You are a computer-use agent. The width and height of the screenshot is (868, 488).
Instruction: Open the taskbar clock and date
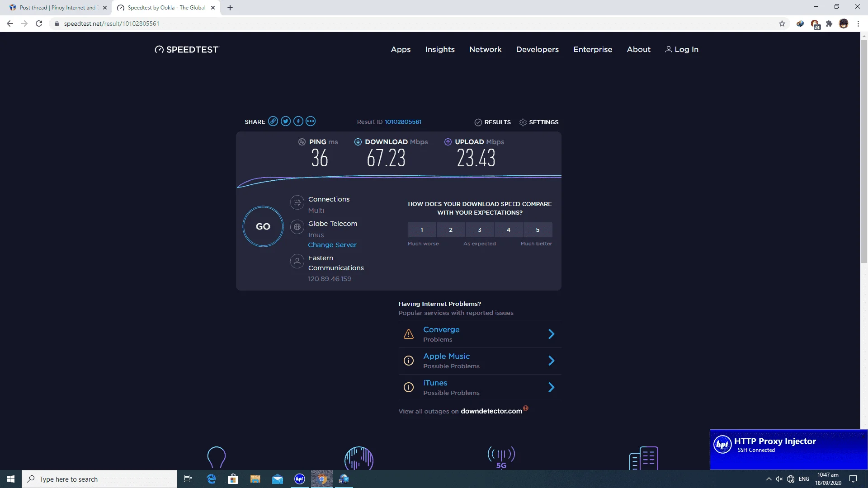coord(828,479)
